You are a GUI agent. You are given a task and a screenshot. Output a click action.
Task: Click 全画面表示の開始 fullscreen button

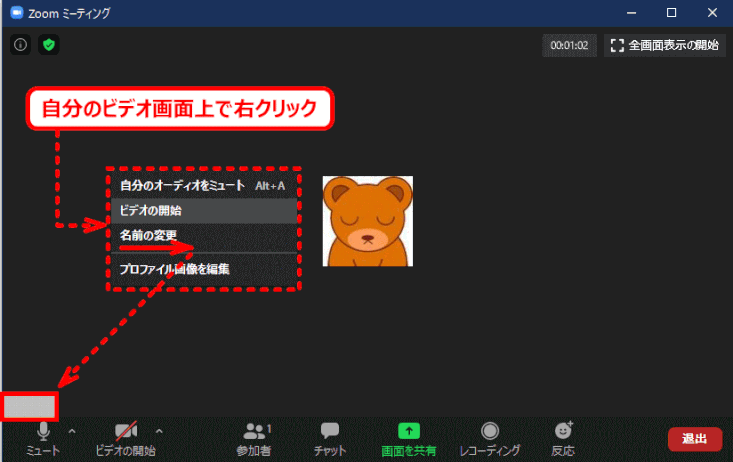[x=665, y=45]
